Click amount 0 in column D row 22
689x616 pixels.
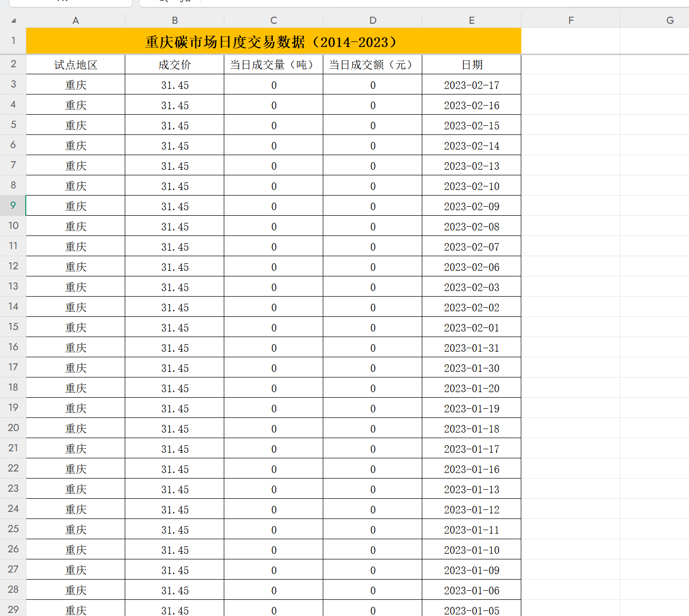(373, 469)
